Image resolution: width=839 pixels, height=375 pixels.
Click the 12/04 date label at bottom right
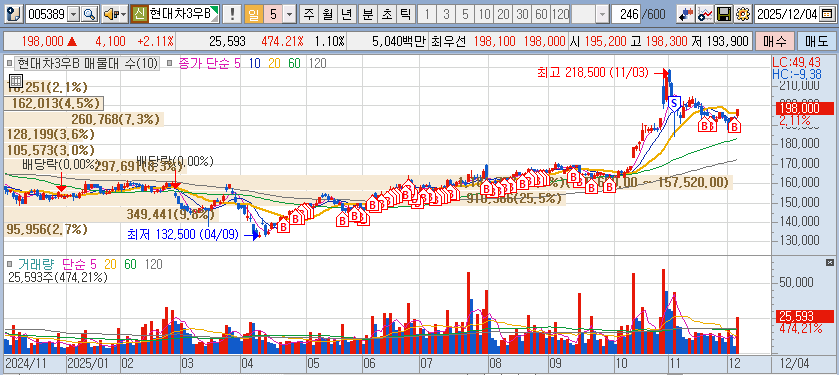[x=795, y=364]
